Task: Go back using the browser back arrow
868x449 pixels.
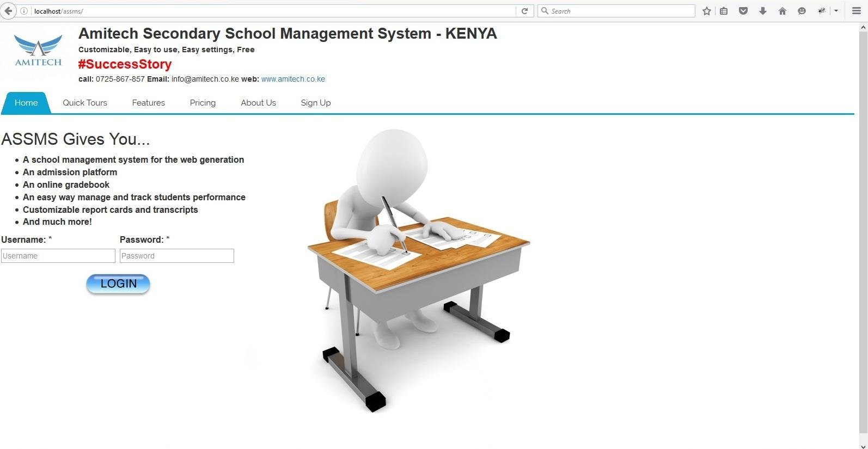Action: [x=8, y=11]
